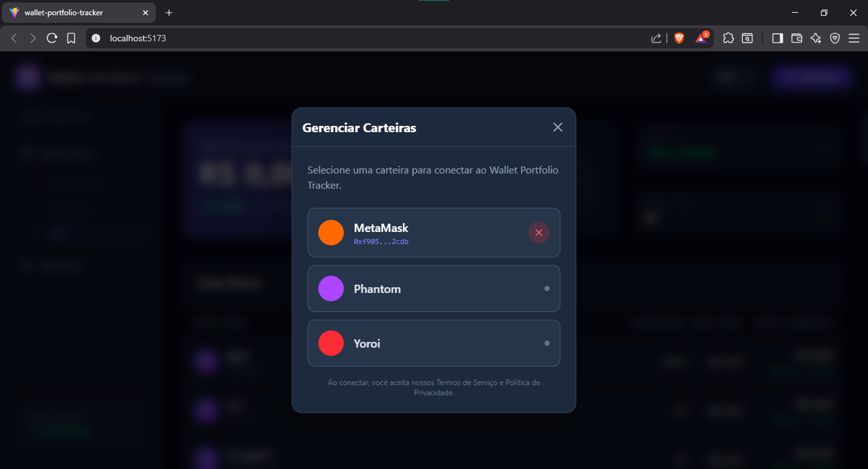
Task: Open the browser Extensions puzzle icon
Action: tap(728, 37)
